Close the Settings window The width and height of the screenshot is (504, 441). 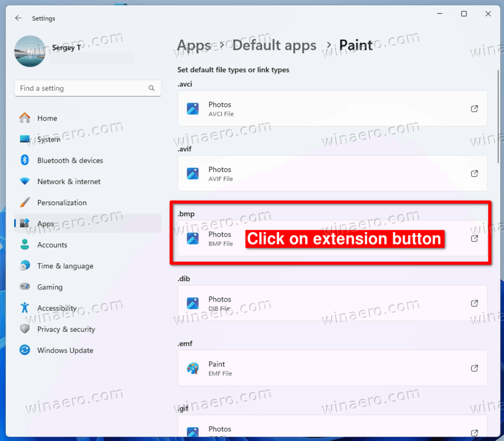[488, 14]
